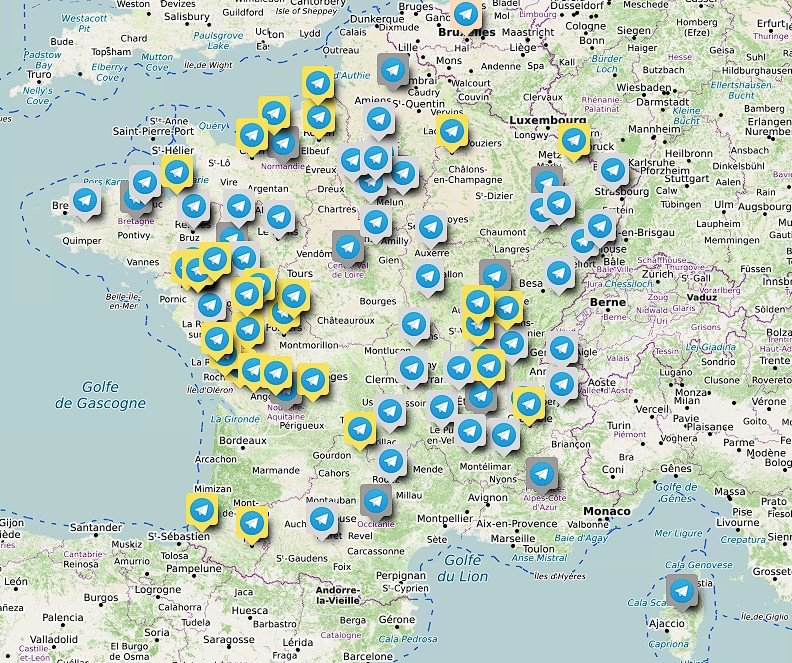Select yellow marker right of St-Hélier
792x663 pixels.
(177, 174)
